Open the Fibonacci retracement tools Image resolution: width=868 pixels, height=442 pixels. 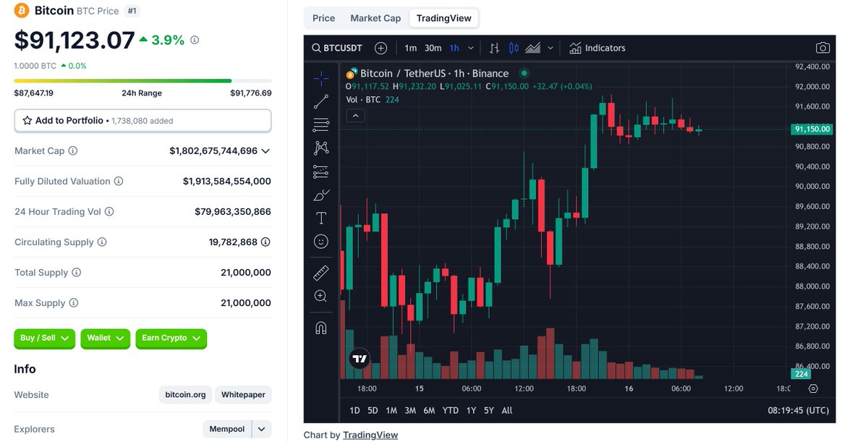click(x=321, y=125)
